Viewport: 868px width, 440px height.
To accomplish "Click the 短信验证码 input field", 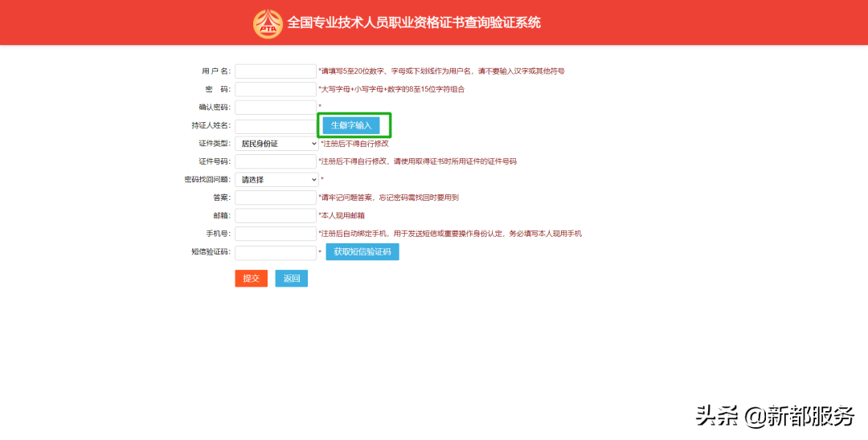I will pyautogui.click(x=276, y=252).
